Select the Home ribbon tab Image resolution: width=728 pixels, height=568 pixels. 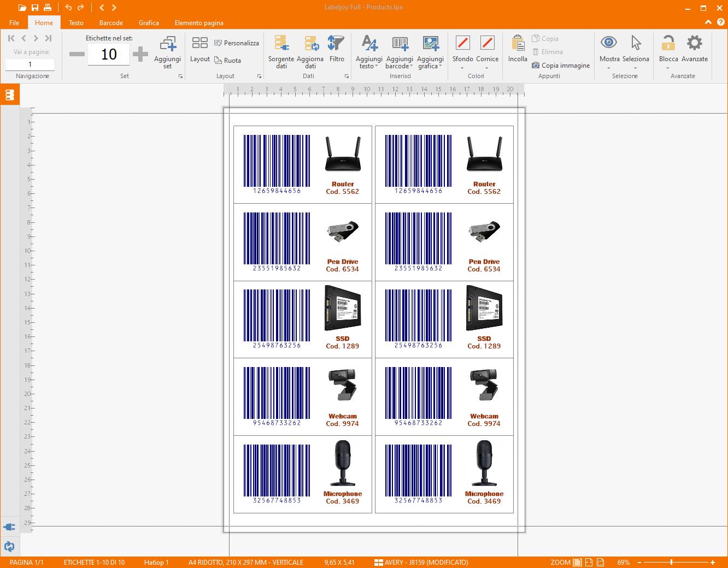tap(44, 23)
